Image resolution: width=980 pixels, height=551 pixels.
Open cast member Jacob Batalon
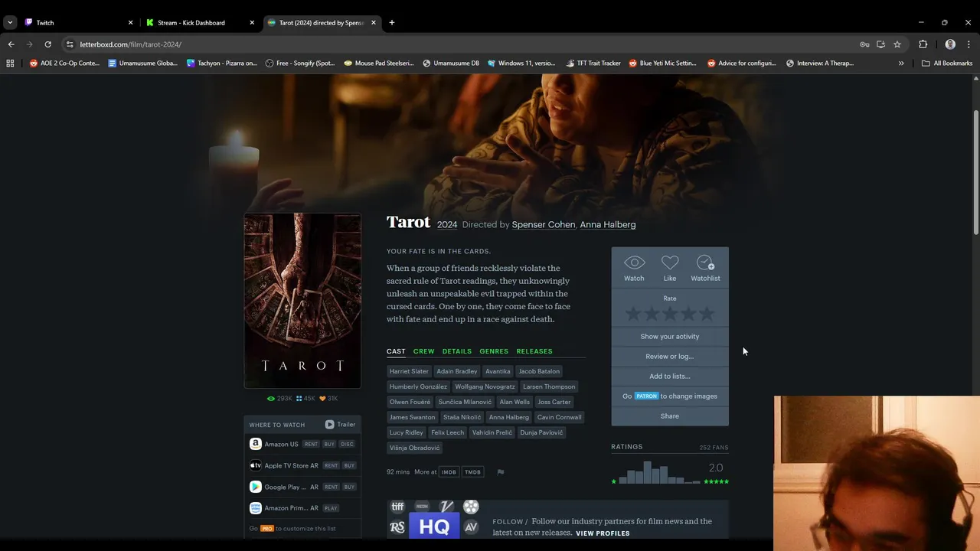point(539,371)
